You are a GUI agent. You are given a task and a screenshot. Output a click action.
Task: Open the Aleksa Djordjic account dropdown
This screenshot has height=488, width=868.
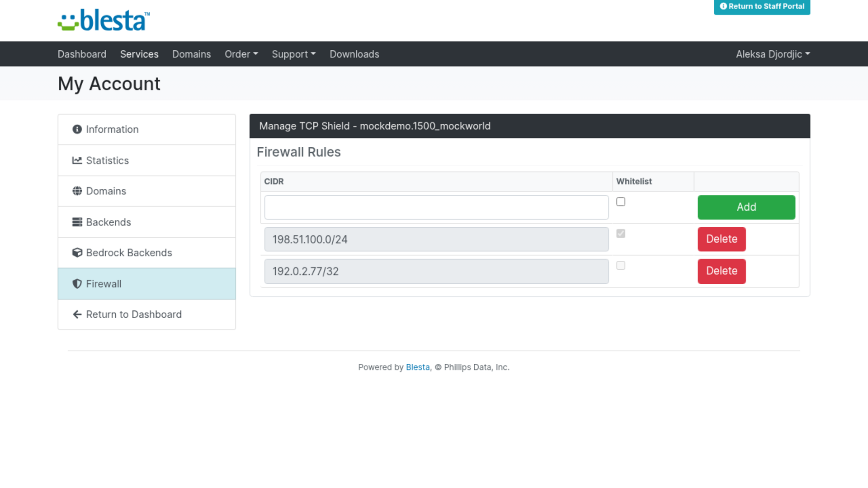[x=773, y=54]
